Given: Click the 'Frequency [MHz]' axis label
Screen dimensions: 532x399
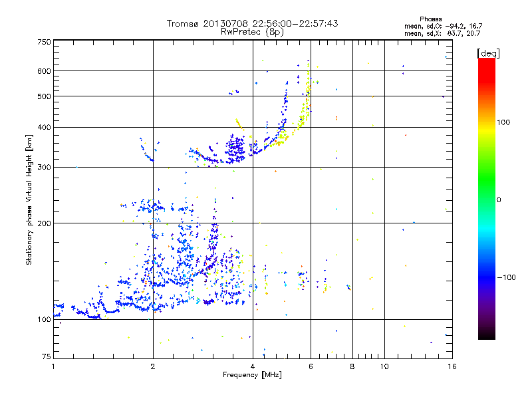Looking at the screenshot, I should 252,375.
